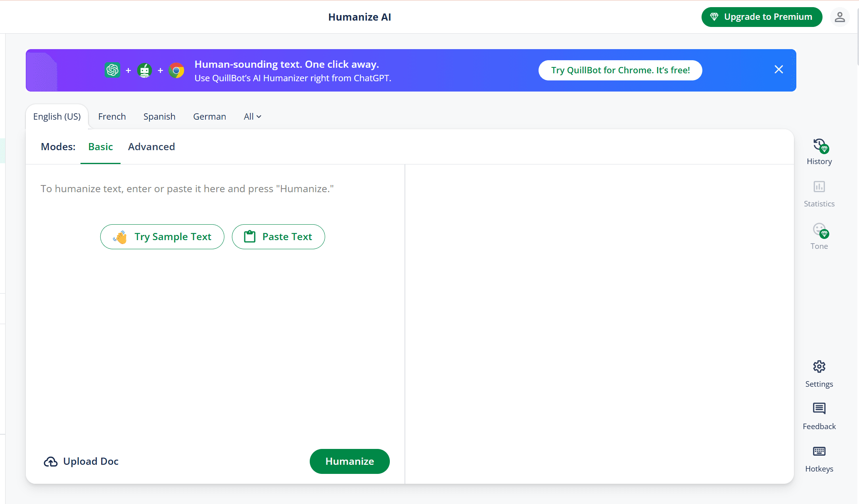Switch to the German language tab
Image resolution: width=859 pixels, height=504 pixels.
click(209, 116)
